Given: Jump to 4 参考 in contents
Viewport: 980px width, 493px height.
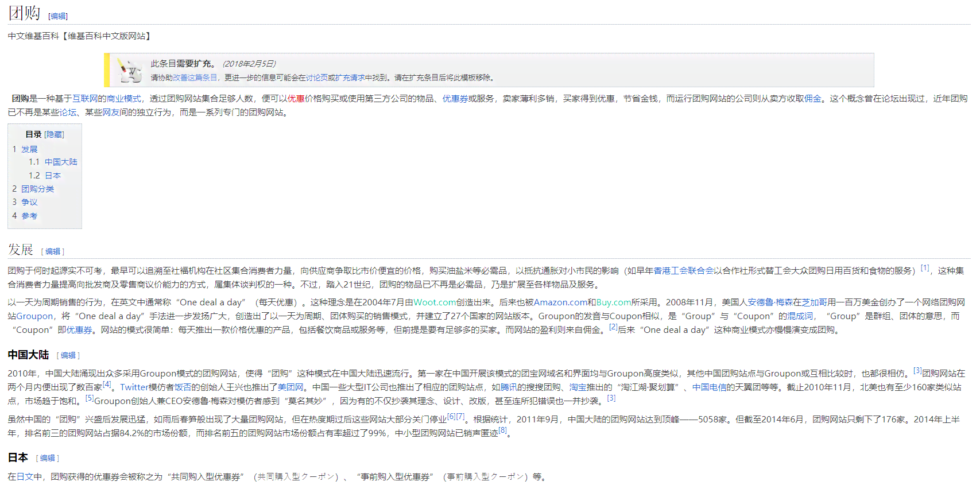Looking at the screenshot, I should tap(29, 216).
